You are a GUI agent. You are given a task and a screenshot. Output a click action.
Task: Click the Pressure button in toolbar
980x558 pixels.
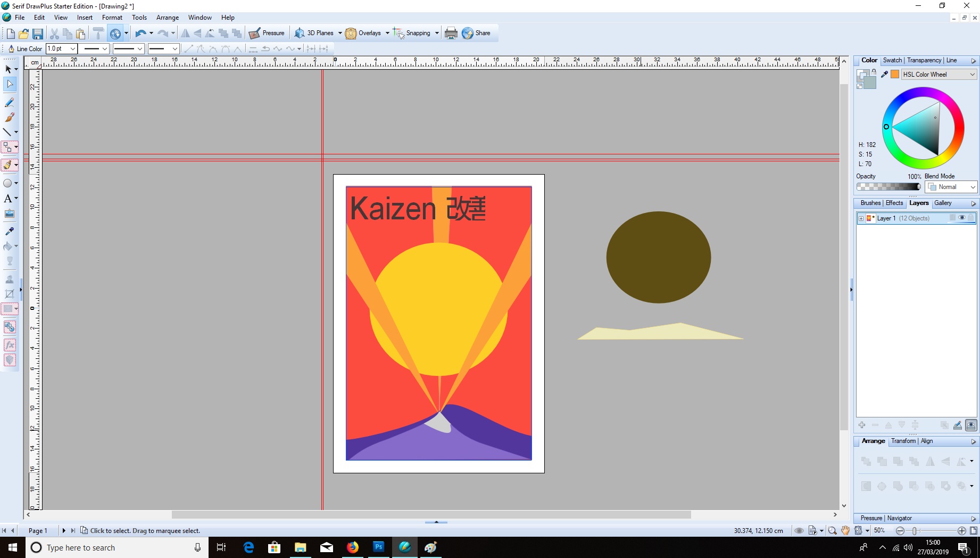coord(267,33)
